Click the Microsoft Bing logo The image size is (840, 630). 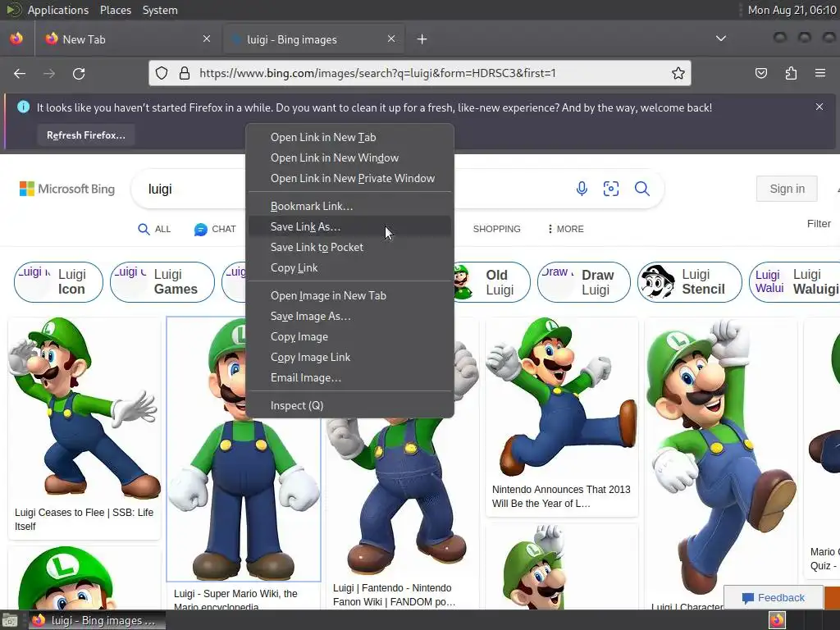(x=67, y=189)
